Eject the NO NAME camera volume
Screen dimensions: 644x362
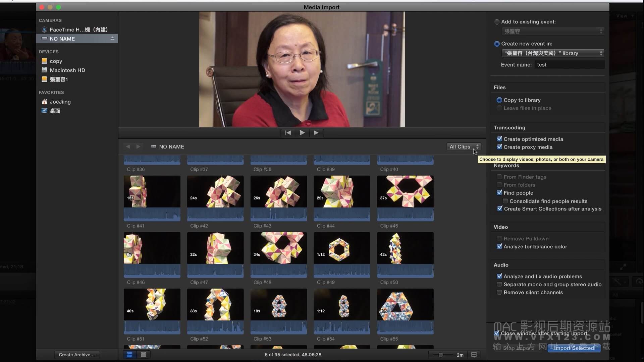pos(112,39)
